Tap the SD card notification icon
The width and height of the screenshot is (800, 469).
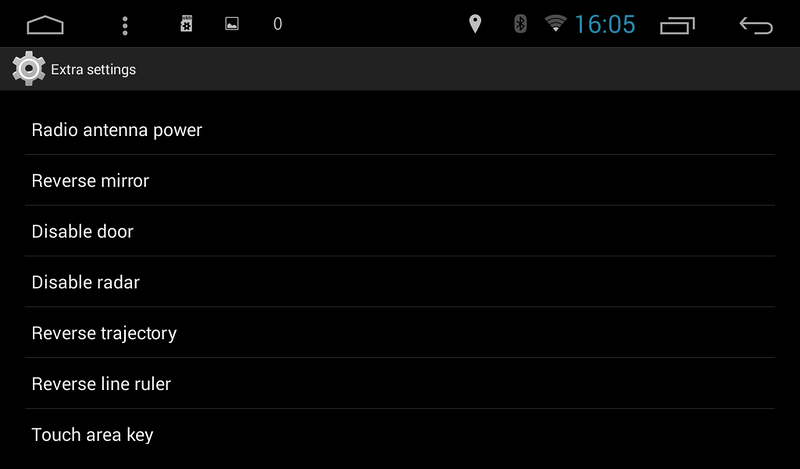[x=186, y=24]
